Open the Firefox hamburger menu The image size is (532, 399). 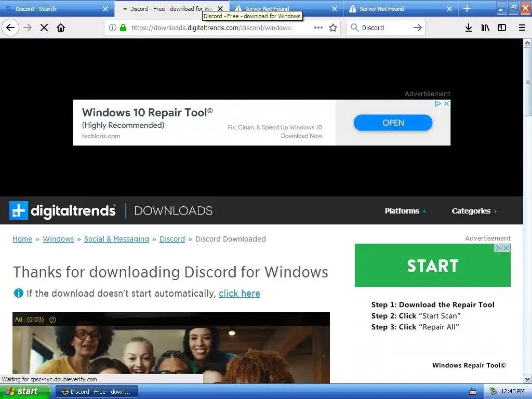tap(522, 28)
